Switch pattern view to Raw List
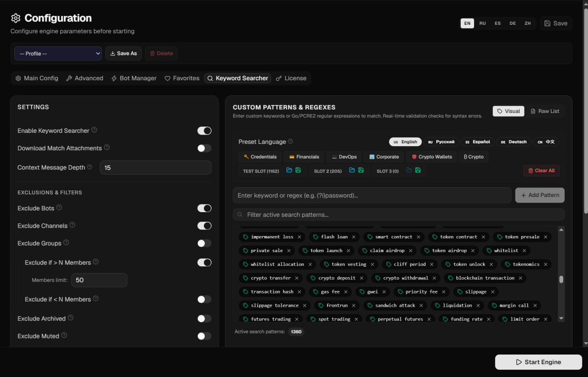 [x=545, y=111]
